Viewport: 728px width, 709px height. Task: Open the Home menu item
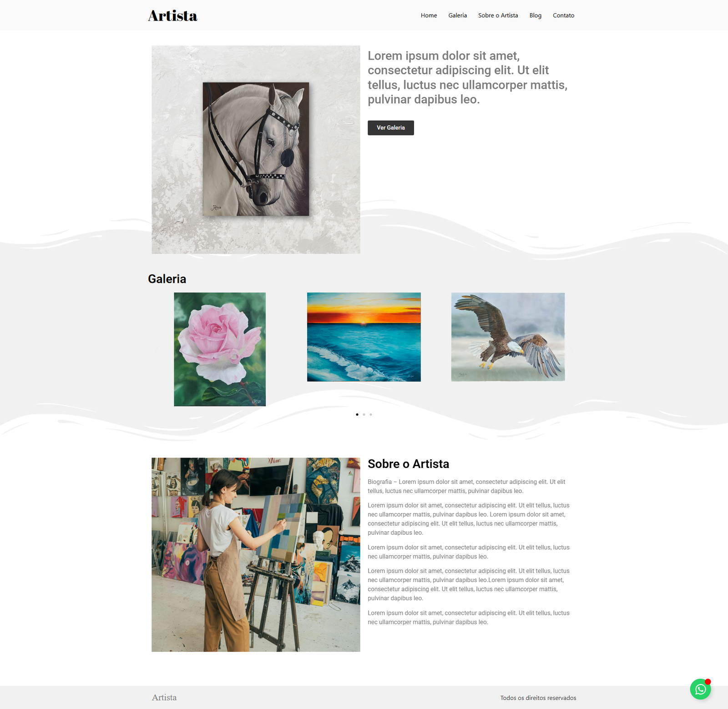(429, 15)
